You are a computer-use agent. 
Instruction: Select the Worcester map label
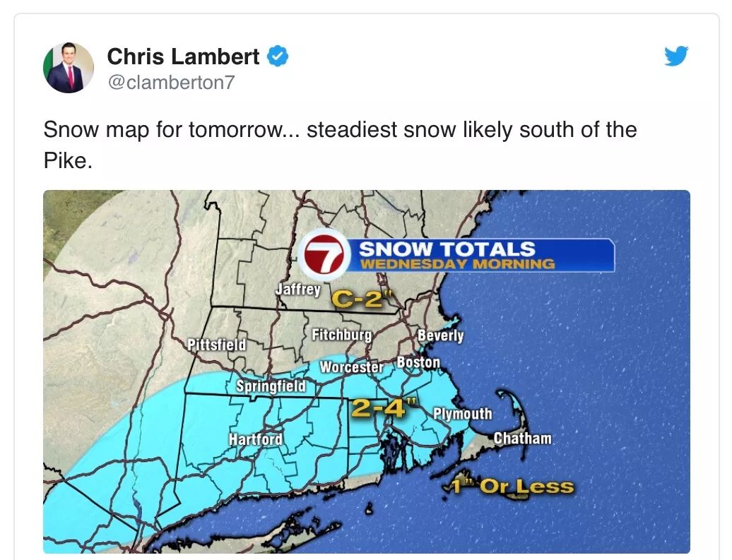point(351,367)
